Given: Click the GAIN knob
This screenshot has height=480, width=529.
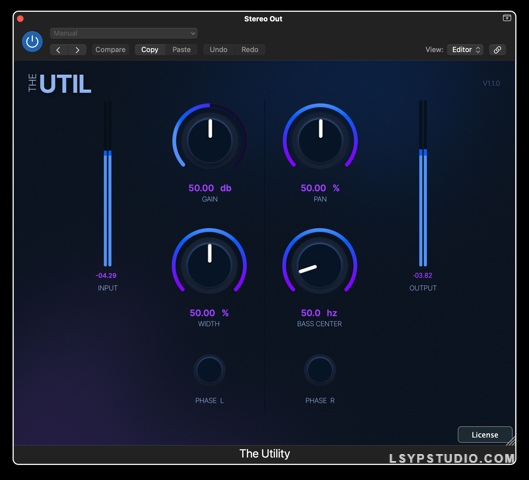Looking at the screenshot, I should (x=210, y=140).
